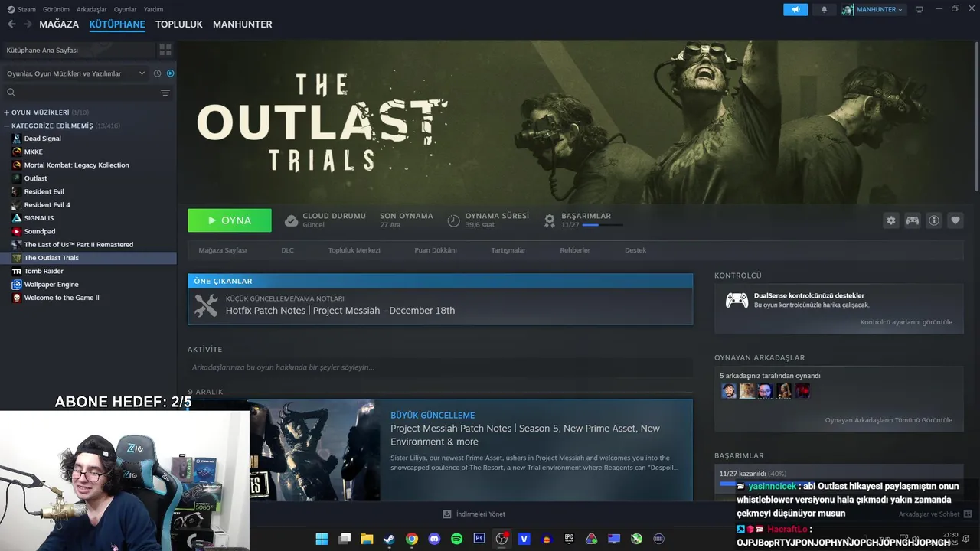Add game to favorites heart icon
This screenshot has width=980, height=551.
[x=955, y=220]
